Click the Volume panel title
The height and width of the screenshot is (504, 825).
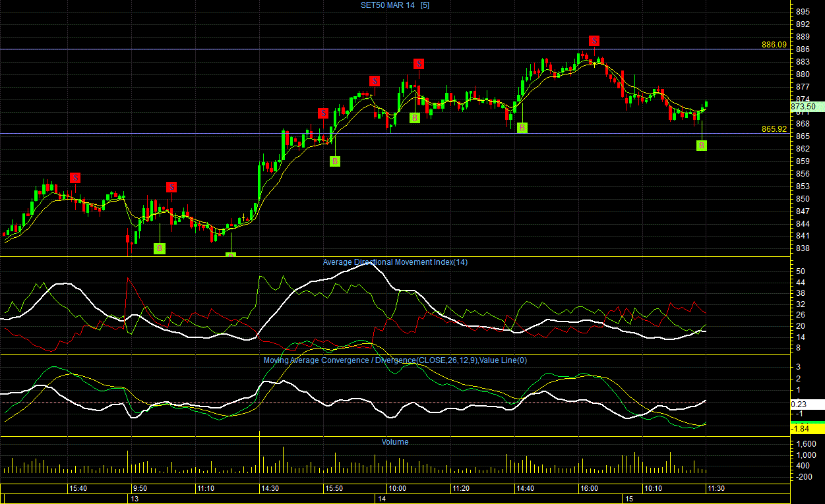[395, 442]
